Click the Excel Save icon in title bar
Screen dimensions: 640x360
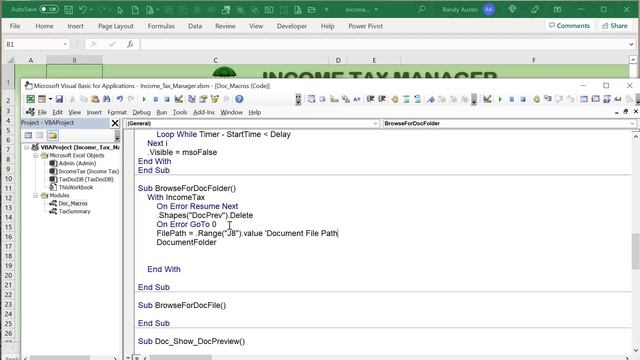click(69, 9)
